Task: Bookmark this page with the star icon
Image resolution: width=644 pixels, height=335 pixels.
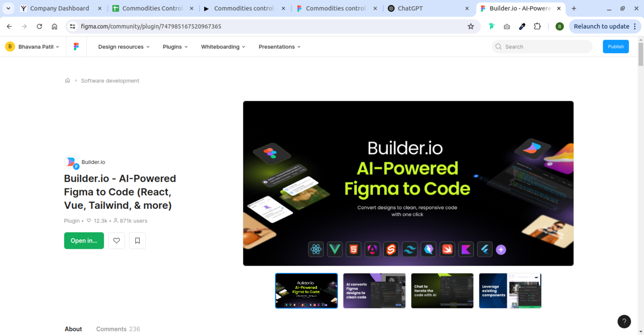Action: pyautogui.click(x=470, y=26)
